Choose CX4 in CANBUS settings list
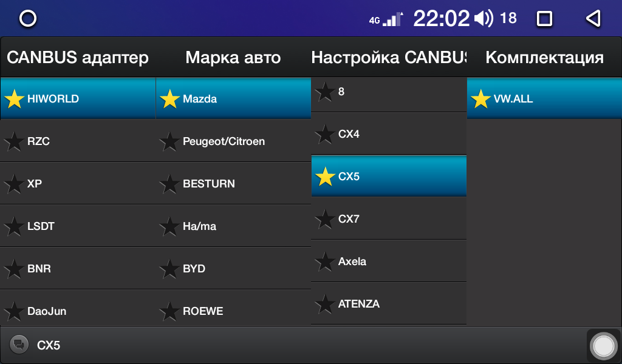The height and width of the screenshot is (364, 622). (x=389, y=134)
